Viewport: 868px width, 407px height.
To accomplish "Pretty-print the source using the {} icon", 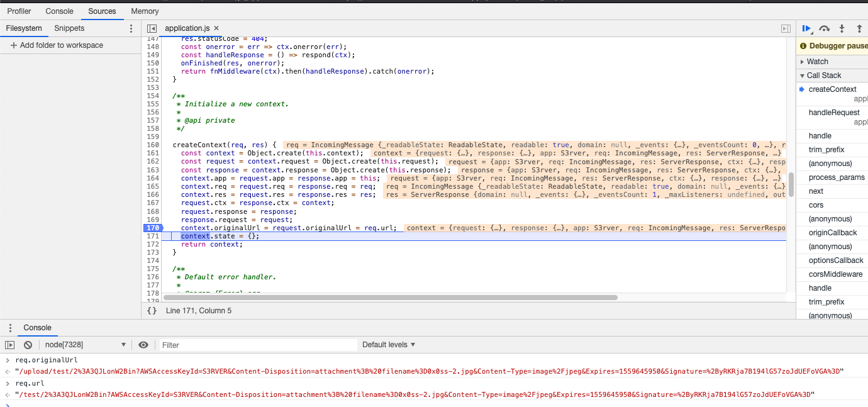I will click(x=152, y=310).
